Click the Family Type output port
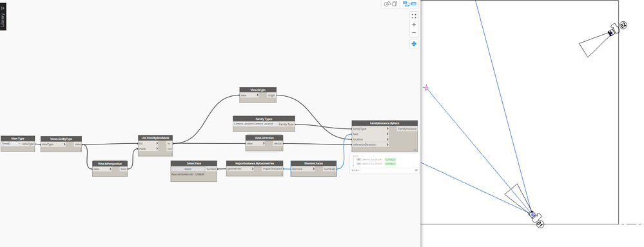 coord(286,124)
